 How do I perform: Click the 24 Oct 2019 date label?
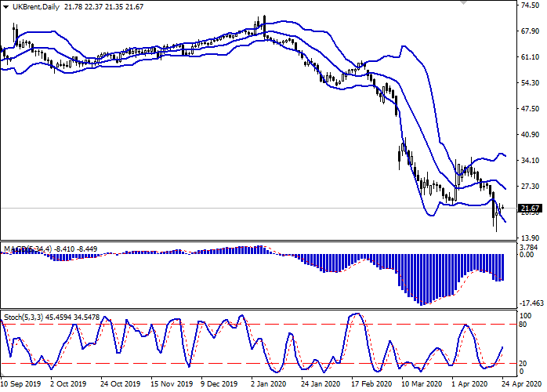[119, 384]
